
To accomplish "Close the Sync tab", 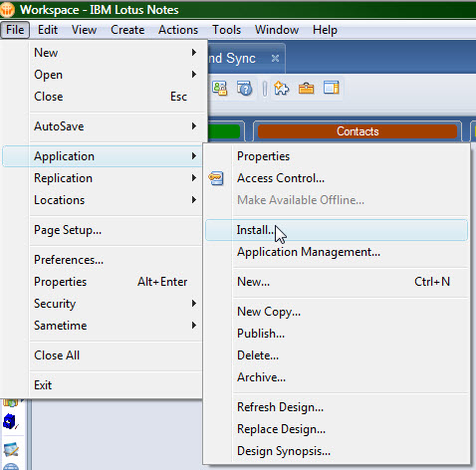I will (x=275, y=59).
